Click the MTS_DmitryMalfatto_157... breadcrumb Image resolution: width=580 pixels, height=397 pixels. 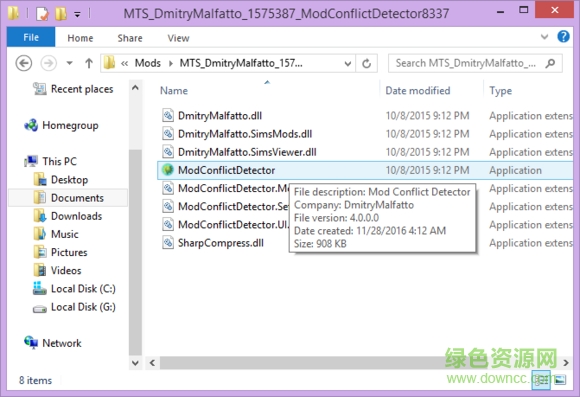[x=241, y=63]
